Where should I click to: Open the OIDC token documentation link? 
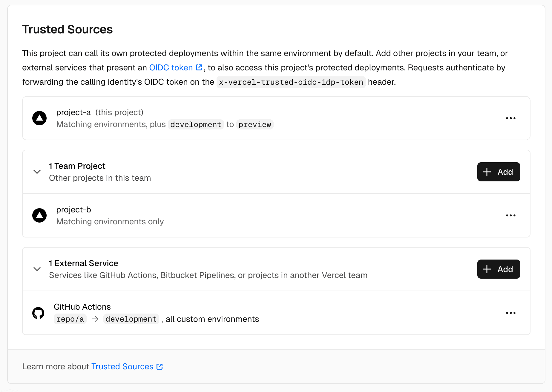click(171, 68)
